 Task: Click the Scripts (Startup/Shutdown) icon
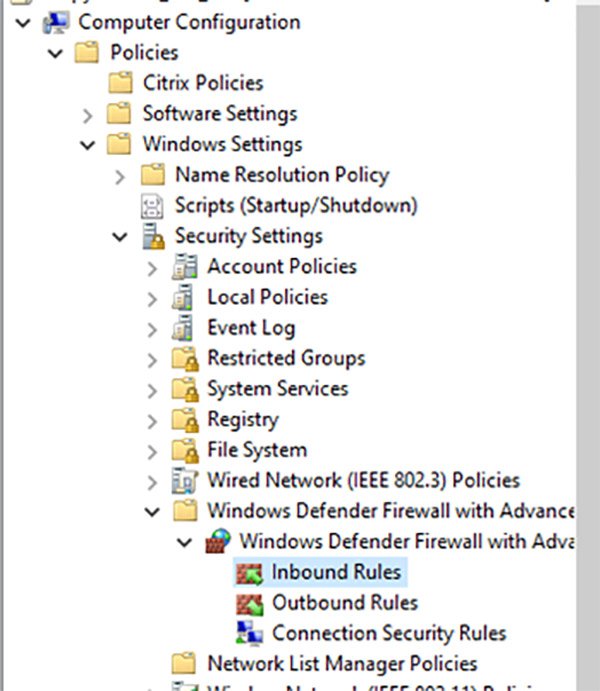(152, 205)
